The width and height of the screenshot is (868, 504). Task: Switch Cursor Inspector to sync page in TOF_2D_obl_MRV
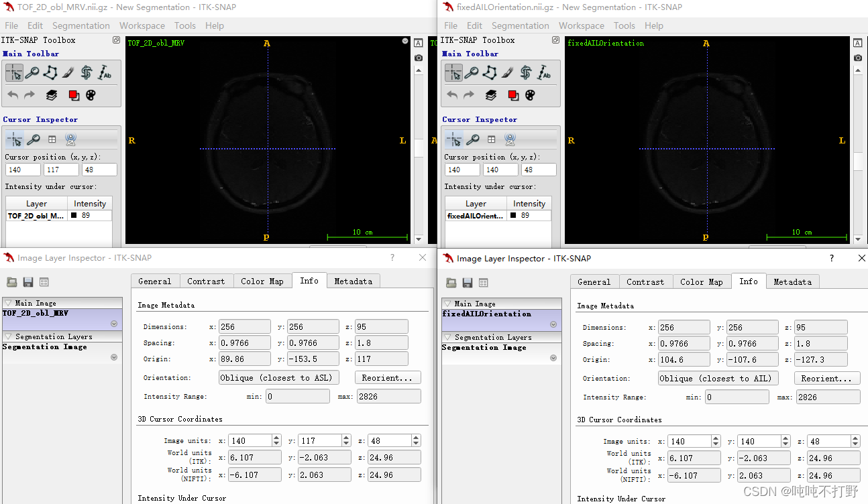coord(70,139)
